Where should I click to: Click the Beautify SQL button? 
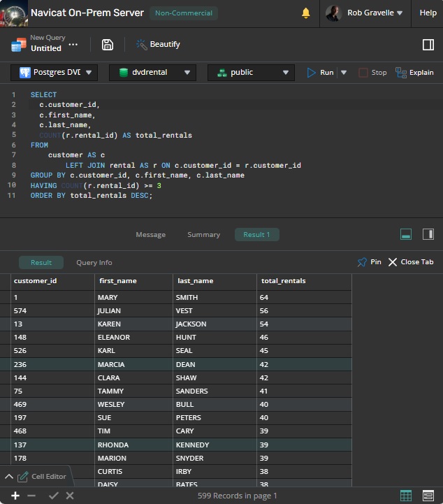point(158,45)
